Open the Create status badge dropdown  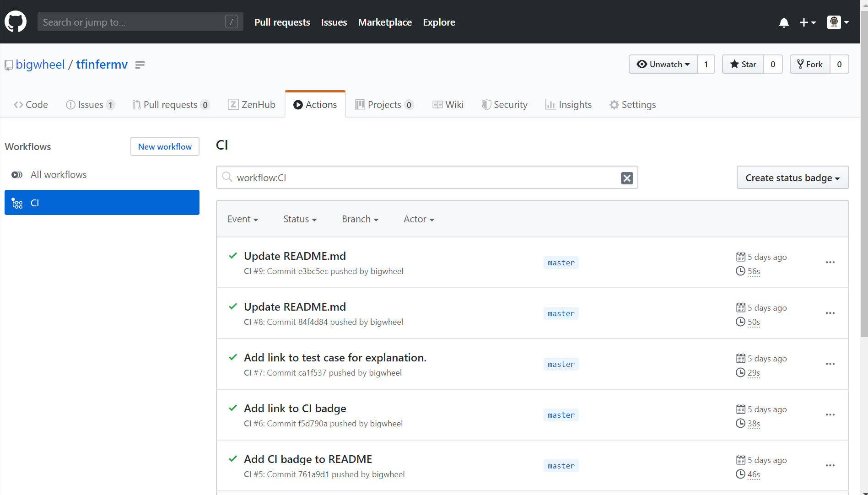[793, 178]
